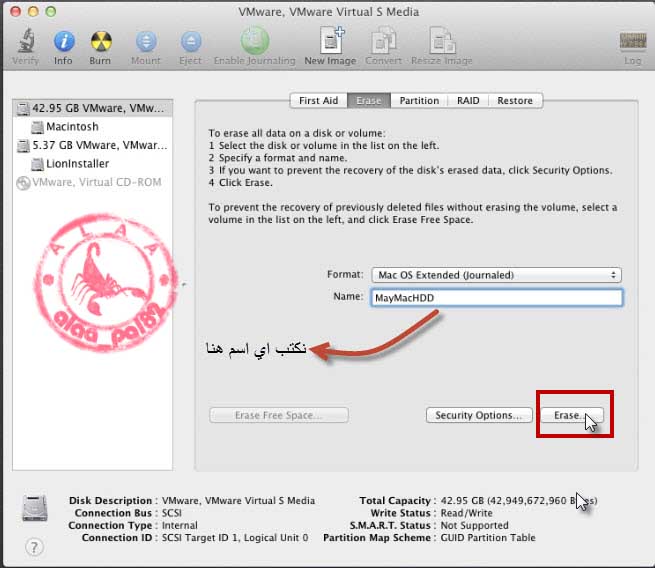This screenshot has width=655, height=568.
Task: Click the Erase Free Space button
Action: point(279,415)
